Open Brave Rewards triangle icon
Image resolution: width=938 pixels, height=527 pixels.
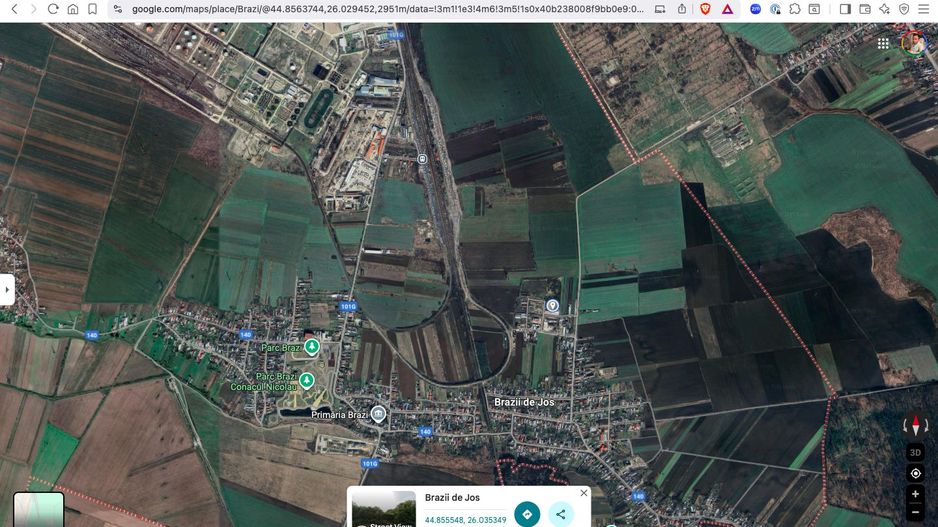(727, 9)
